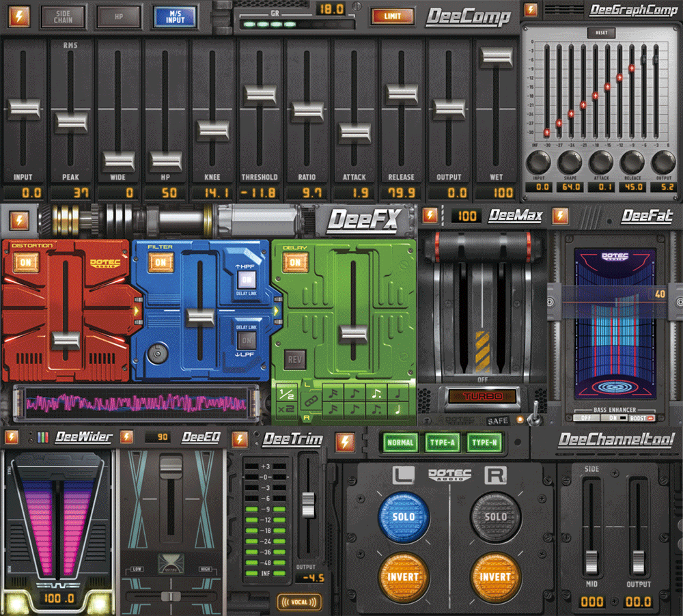
Task: Click the DeeWider value display 100.0
Action: point(59,598)
